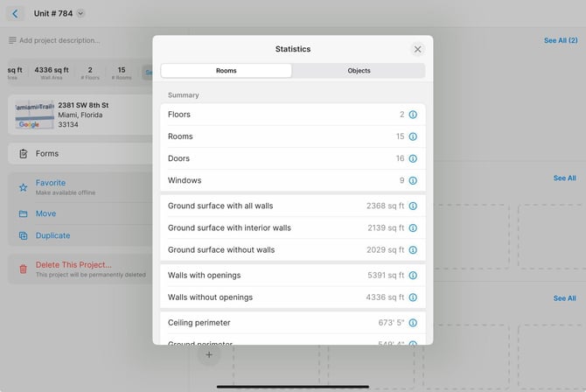Click the 5391 sq ft value
The image size is (586, 392).
[x=386, y=276]
